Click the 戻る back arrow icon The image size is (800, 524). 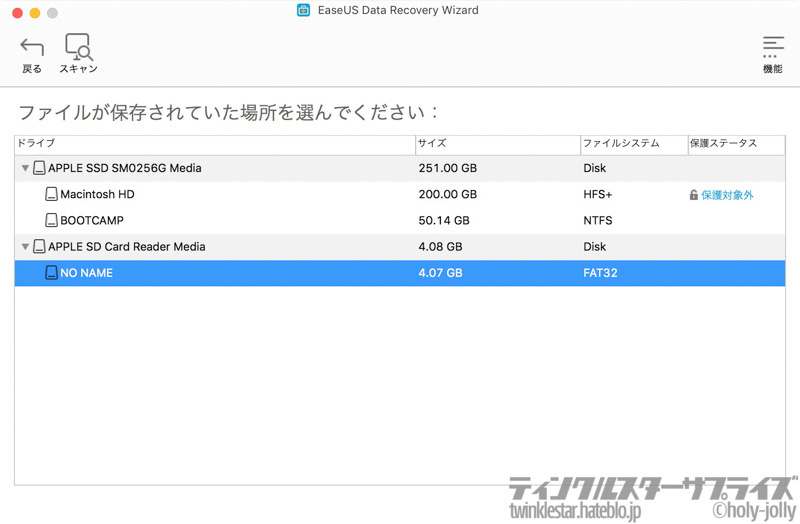[x=32, y=47]
